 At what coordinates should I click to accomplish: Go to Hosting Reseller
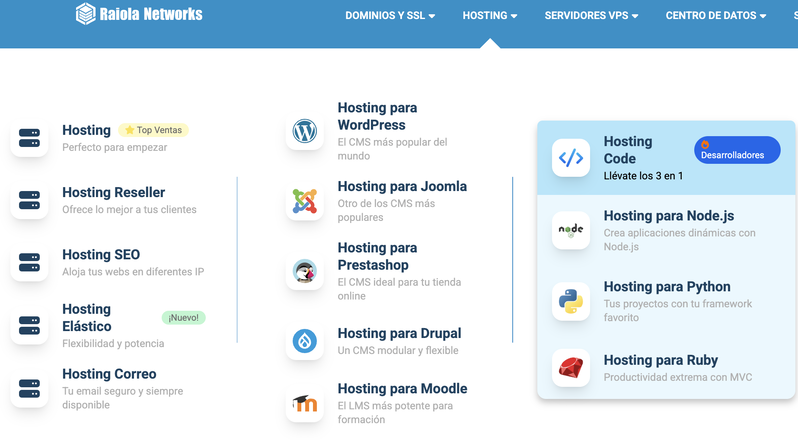[113, 192]
